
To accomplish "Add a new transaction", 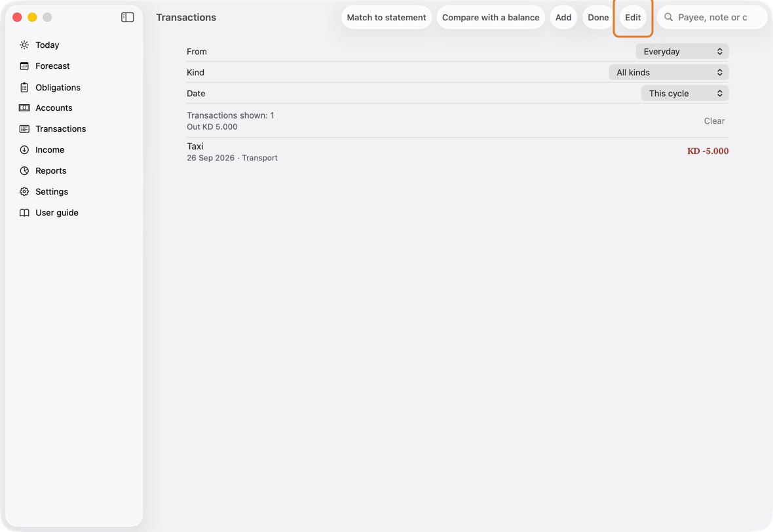I will (563, 17).
